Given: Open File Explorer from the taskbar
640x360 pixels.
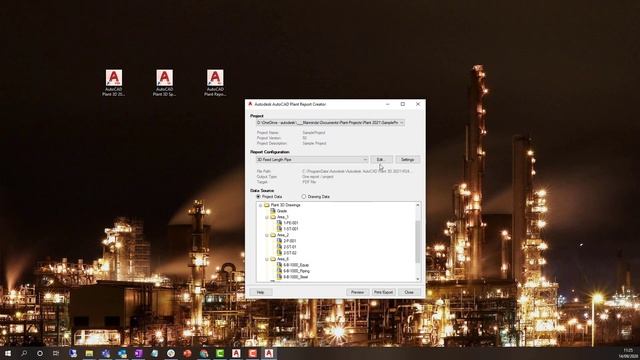Looking at the screenshot, I should coord(89,353).
